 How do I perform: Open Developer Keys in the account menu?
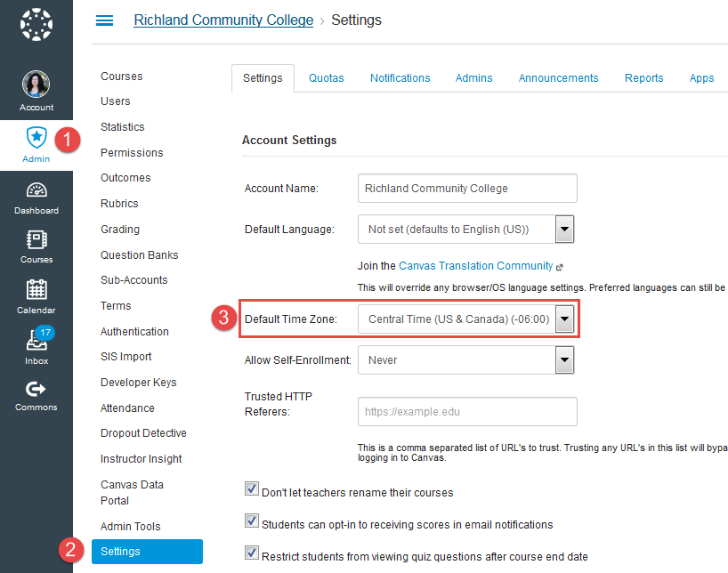point(139,383)
